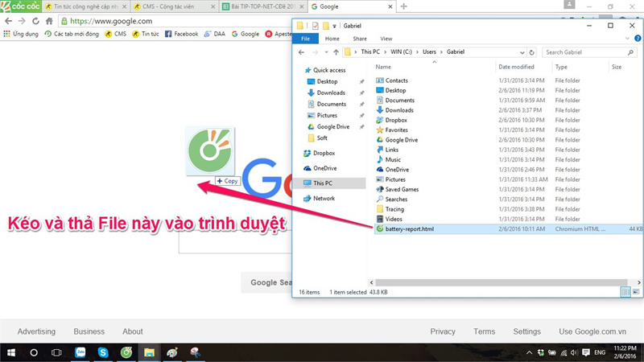
Task: Refresh the Explorer folder view
Action: tap(533, 52)
